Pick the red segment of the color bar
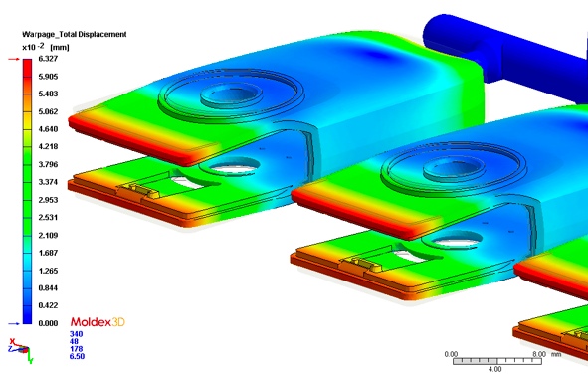Screen dimensions: 588x374 click(x=28, y=68)
